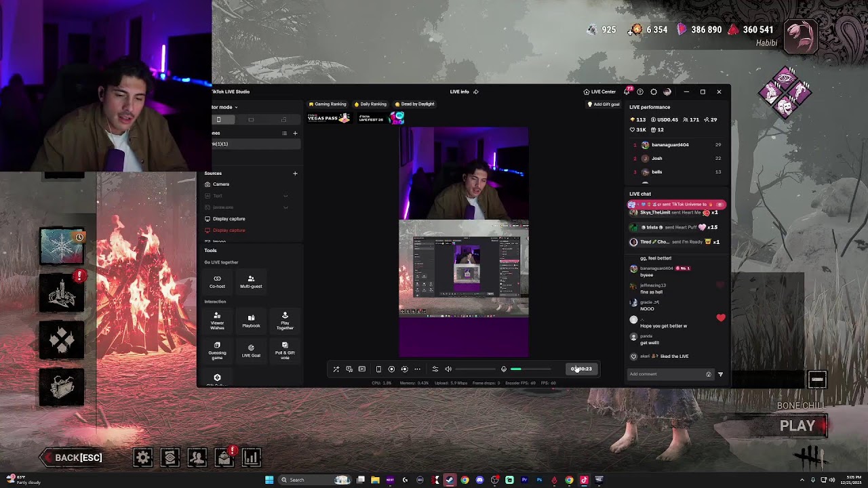868x488 pixels.
Task: Add a new source in Sources panel
Action: click(295, 174)
